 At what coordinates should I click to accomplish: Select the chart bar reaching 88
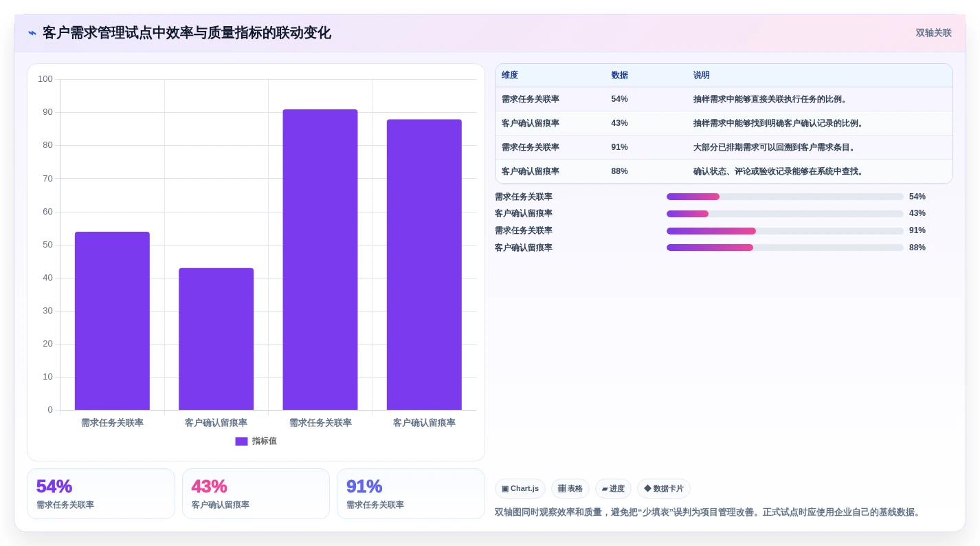[x=424, y=265]
